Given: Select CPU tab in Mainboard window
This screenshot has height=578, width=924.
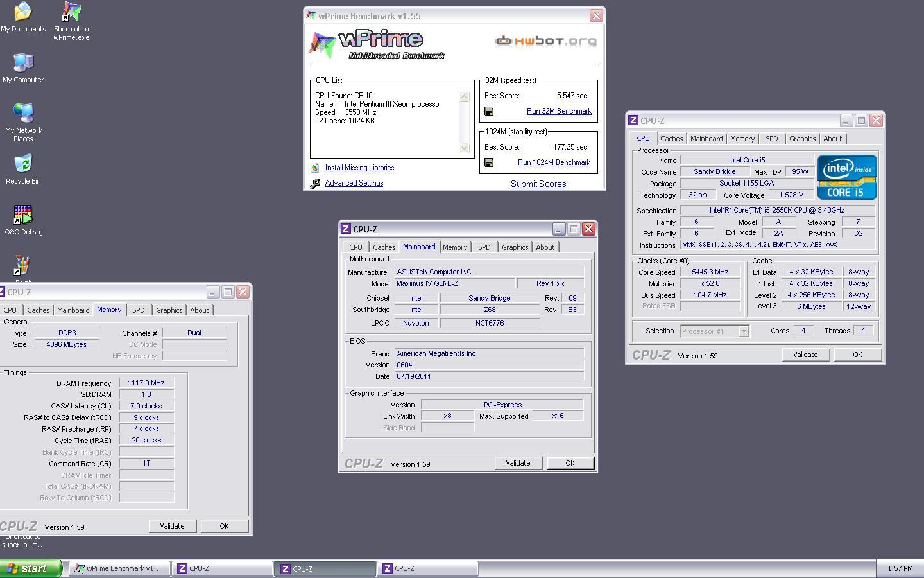Looking at the screenshot, I should 355,247.
